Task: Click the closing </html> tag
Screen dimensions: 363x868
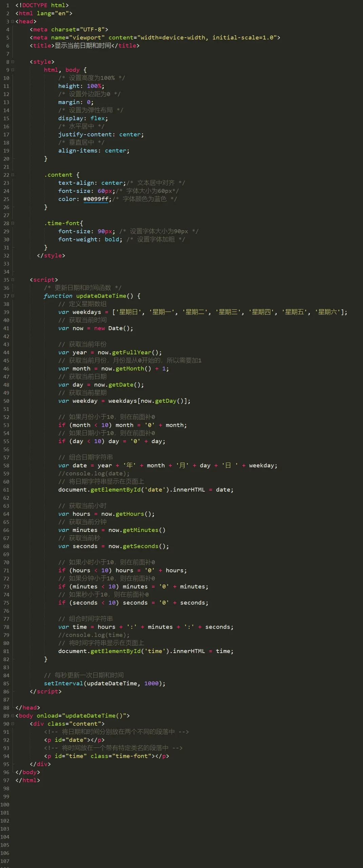Action: 28,780
